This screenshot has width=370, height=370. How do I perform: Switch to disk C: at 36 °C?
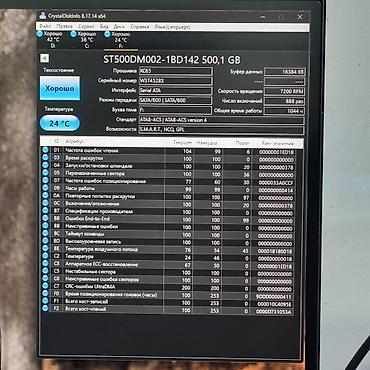click(83, 40)
